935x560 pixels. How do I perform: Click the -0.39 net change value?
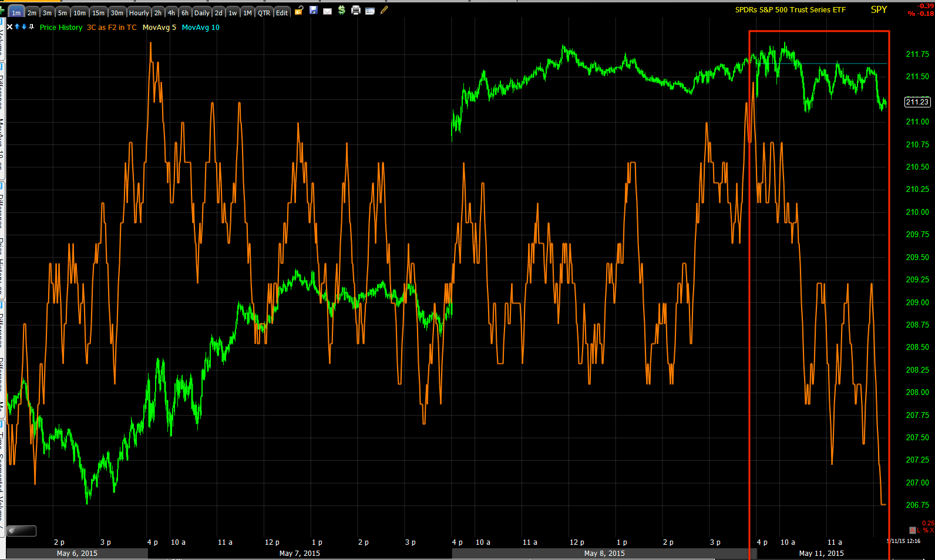click(x=925, y=6)
